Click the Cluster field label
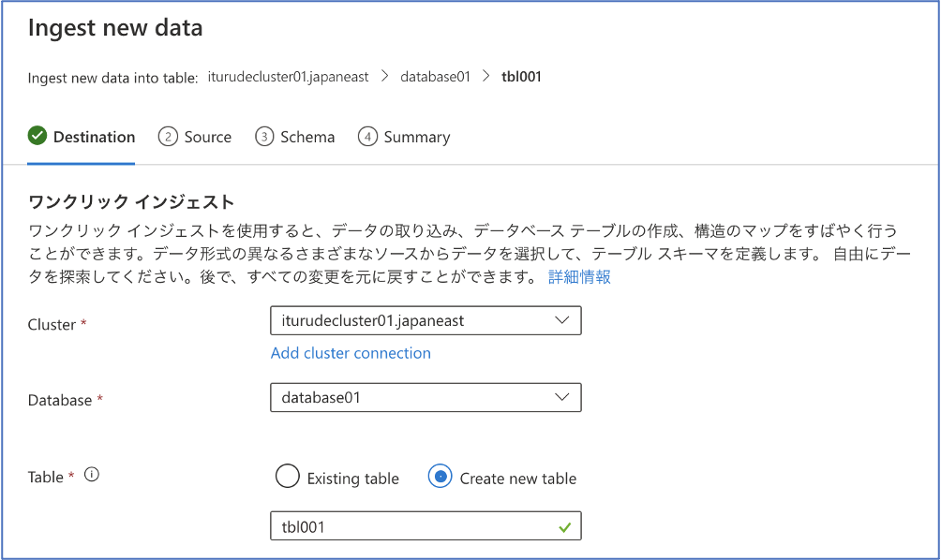This screenshot has width=941, height=560. click(x=52, y=325)
